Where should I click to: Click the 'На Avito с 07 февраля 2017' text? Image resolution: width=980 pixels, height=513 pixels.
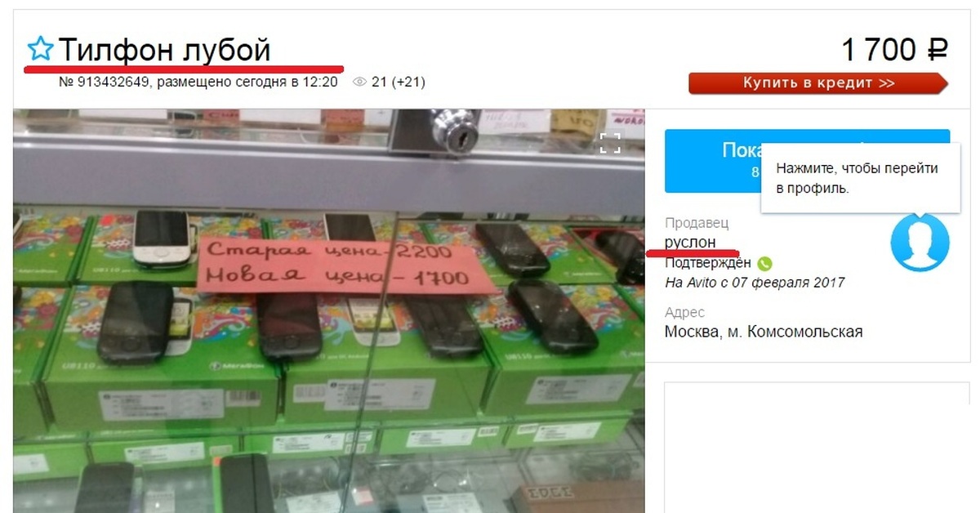(x=755, y=283)
